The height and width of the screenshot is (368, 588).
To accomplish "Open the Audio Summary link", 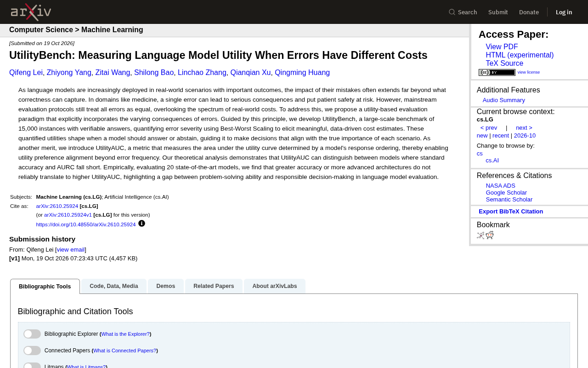I will tap(504, 100).
